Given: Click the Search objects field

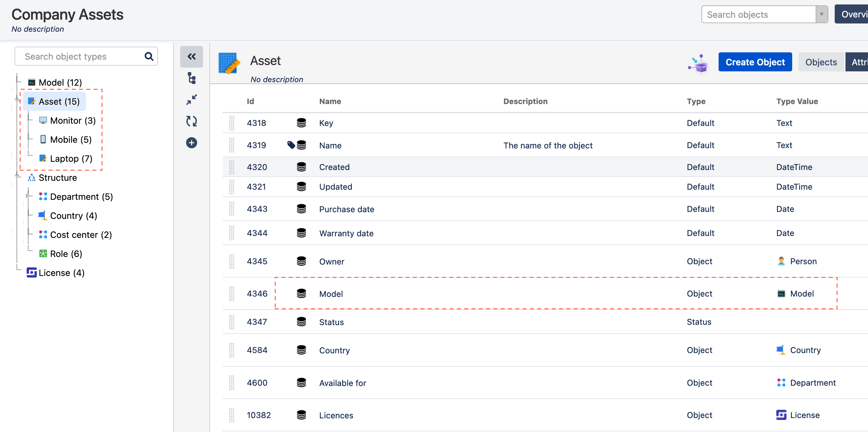Looking at the screenshot, I should [x=758, y=15].
